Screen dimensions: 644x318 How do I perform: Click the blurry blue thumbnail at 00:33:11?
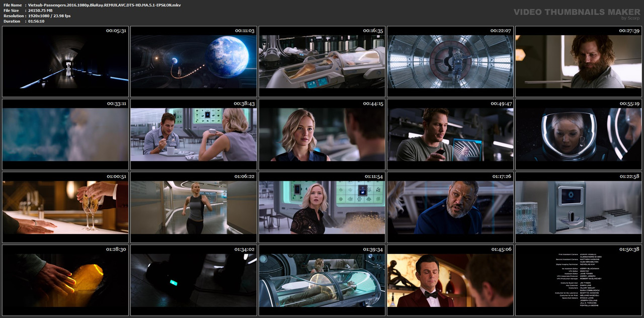[x=65, y=134]
